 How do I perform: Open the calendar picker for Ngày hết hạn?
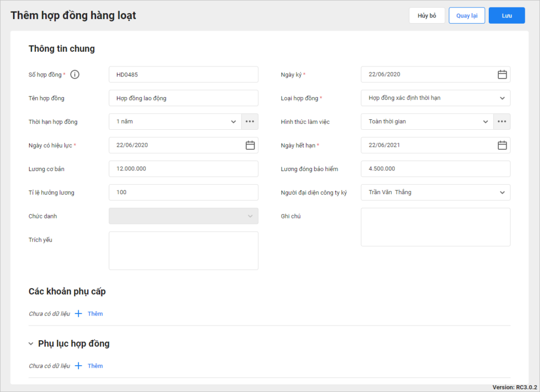(x=502, y=145)
